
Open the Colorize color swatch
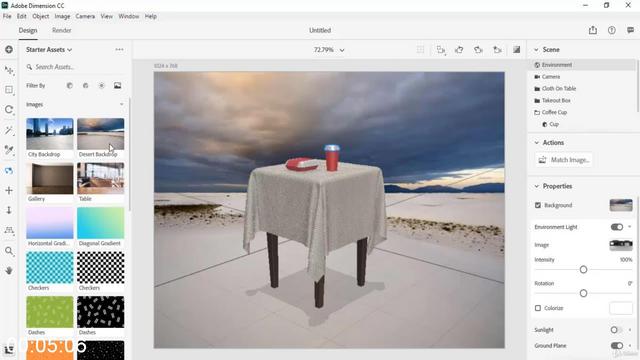coord(621,308)
